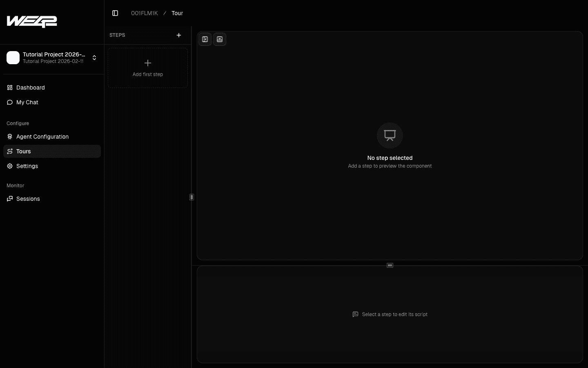Click Add first step
588x368 pixels.
click(x=147, y=68)
